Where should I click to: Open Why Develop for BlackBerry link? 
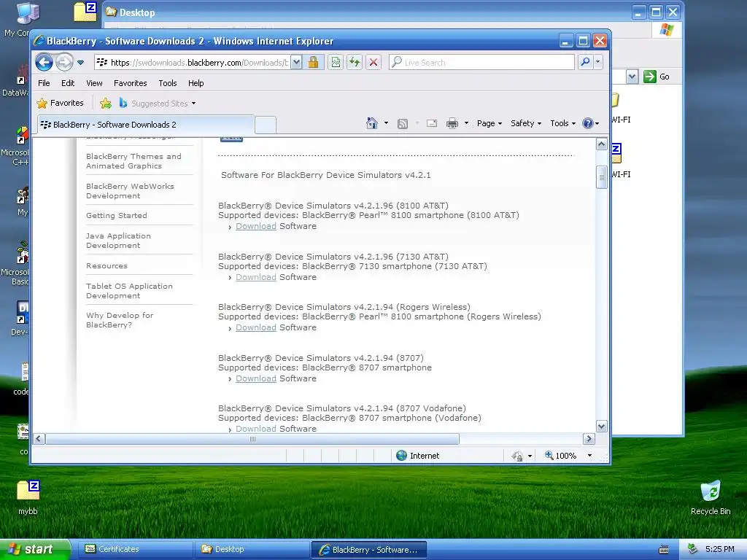(x=120, y=320)
